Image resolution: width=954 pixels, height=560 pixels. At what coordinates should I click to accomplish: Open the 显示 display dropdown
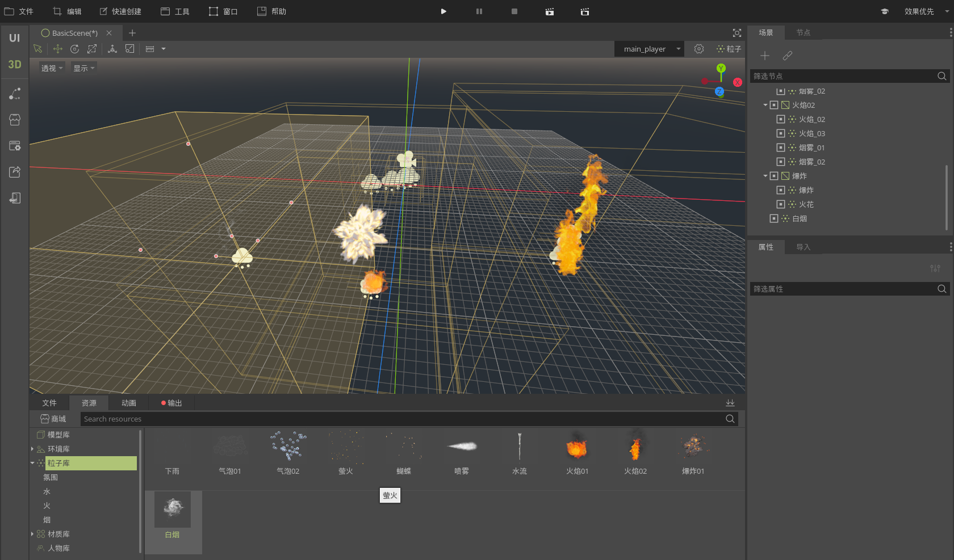pyautogui.click(x=83, y=68)
